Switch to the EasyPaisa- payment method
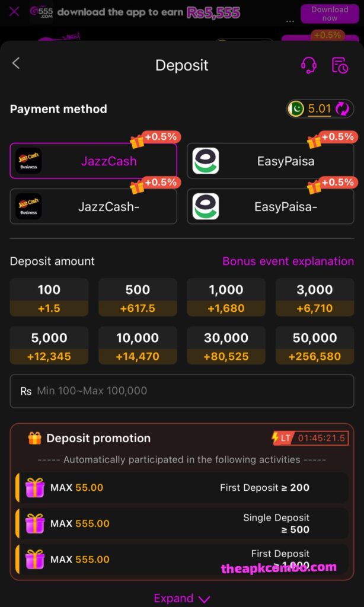Image resolution: width=364 pixels, height=607 pixels. click(x=270, y=206)
